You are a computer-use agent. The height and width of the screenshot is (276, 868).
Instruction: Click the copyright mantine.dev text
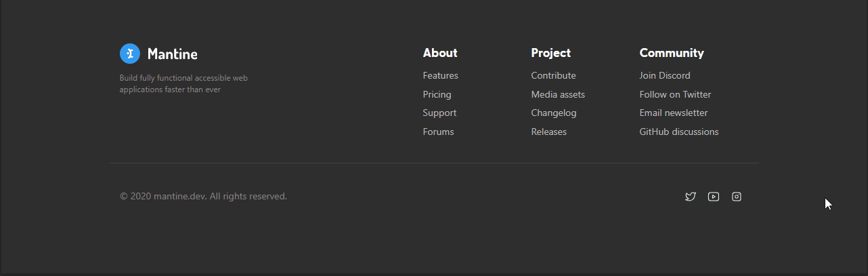(x=203, y=196)
